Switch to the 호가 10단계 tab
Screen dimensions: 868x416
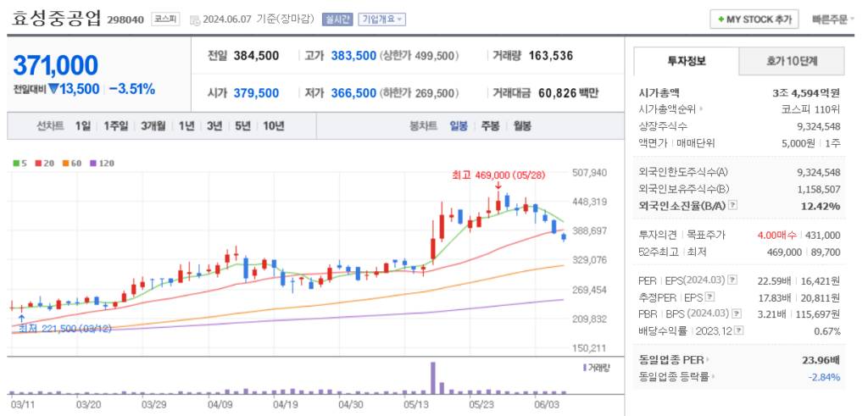[x=792, y=61]
